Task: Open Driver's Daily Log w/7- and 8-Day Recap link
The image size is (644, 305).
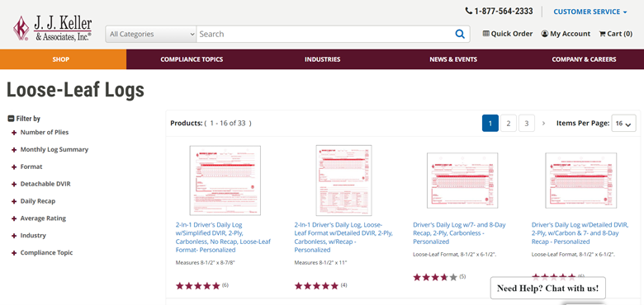Action: [459, 233]
